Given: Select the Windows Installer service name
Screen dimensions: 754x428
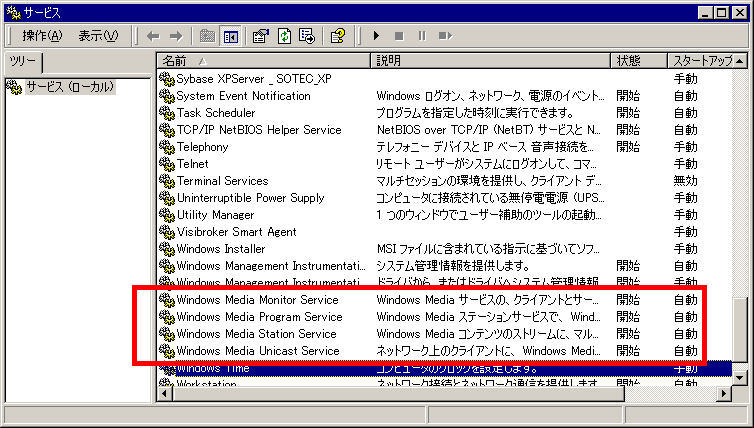Looking at the screenshot, I should (x=221, y=249).
